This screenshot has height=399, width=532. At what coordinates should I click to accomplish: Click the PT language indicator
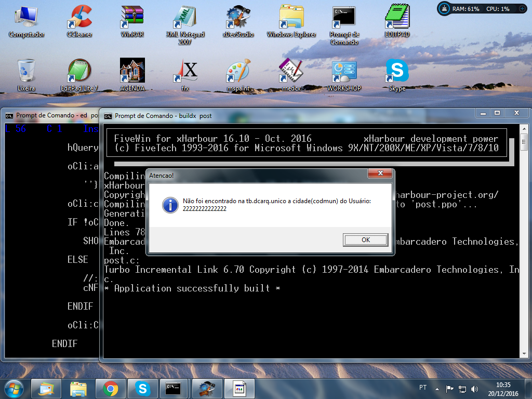(x=423, y=388)
